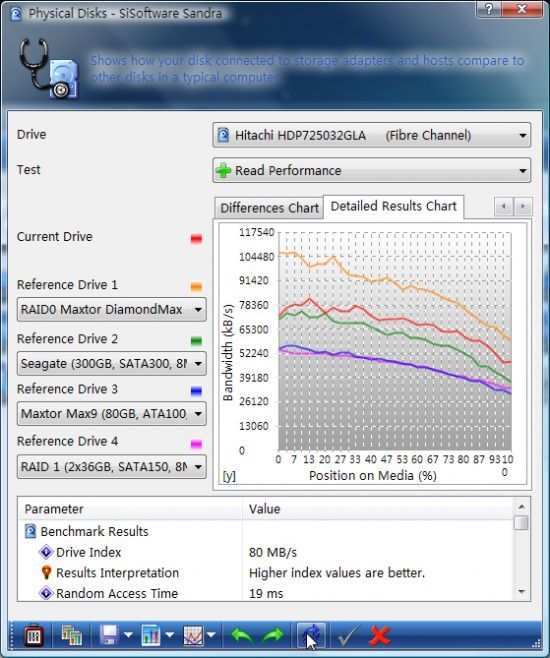Click the Position on Media (%) axis label
The height and width of the screenshot is (658, 550).
(373, 475)
